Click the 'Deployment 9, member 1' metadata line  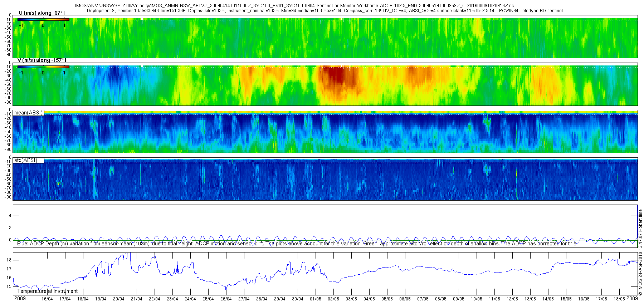tap(325, 11)
